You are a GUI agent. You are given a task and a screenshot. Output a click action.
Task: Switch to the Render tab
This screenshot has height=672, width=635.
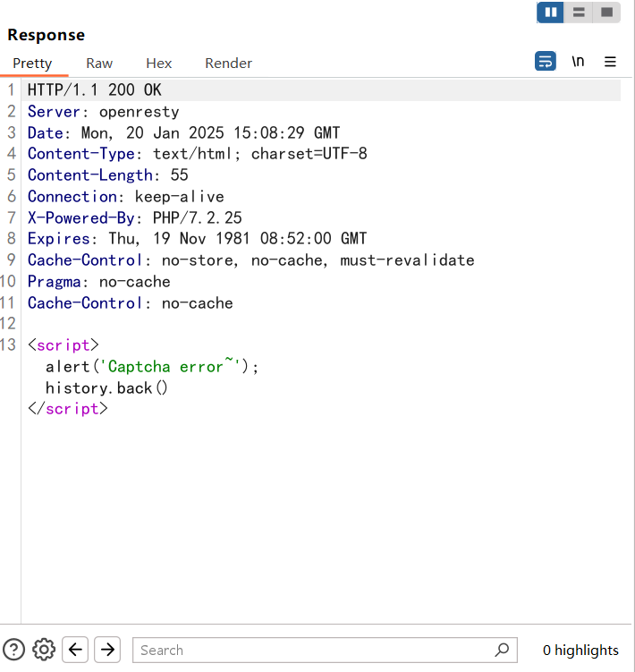pyautogui.click(x=228, y=64)
